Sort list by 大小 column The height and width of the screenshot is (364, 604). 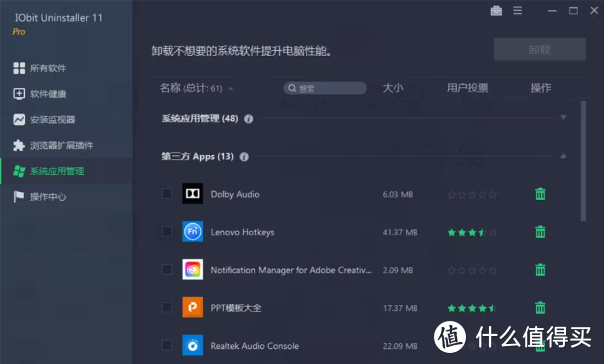click(393, 88)
